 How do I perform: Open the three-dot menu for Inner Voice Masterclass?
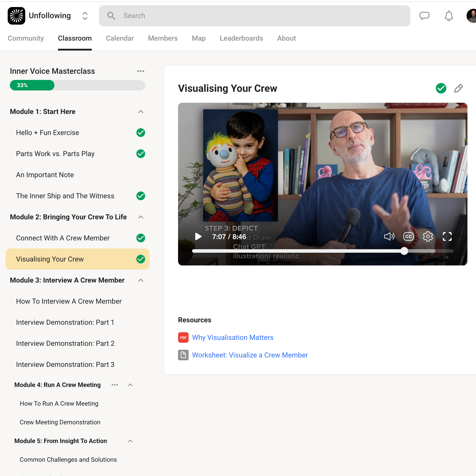click(x=141, y=71)
